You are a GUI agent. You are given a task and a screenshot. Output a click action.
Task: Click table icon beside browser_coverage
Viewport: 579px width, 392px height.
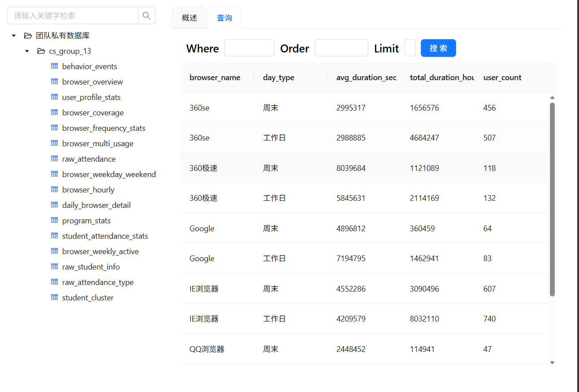click(x=55, y=112)
